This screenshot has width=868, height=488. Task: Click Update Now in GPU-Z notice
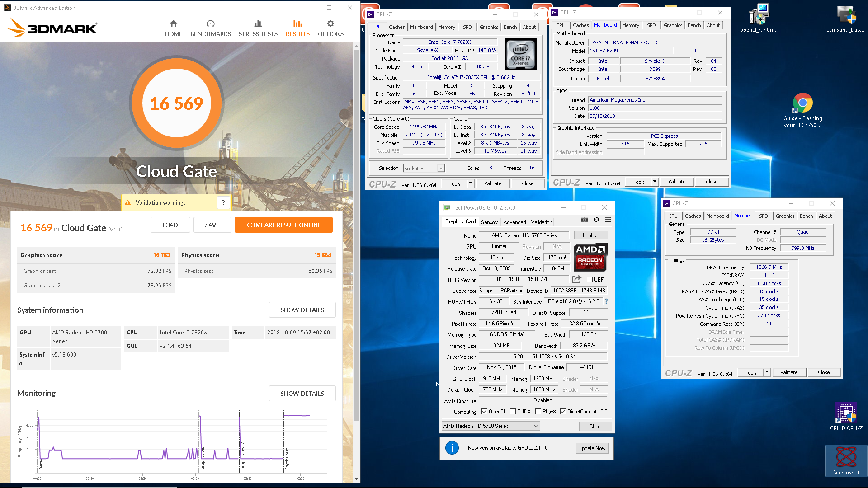coord(592,448)
